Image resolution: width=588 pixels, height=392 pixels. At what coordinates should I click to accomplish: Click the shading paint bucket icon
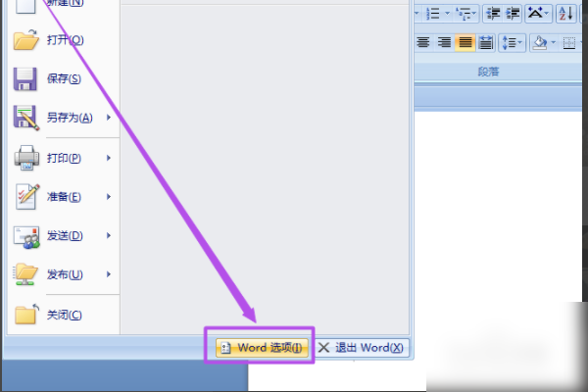(x=540, y=42)
